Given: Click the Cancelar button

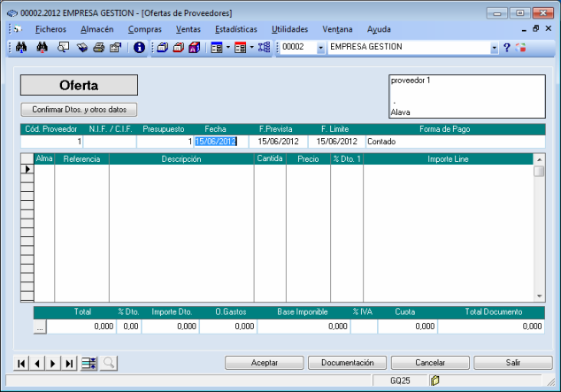Looking at the screenshot, I should click(430, 363).
